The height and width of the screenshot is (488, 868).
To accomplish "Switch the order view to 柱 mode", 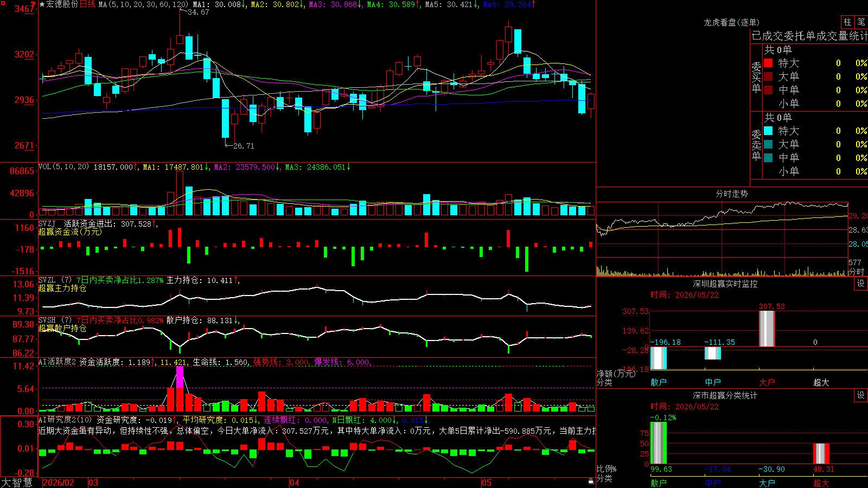I will point(847,22).
